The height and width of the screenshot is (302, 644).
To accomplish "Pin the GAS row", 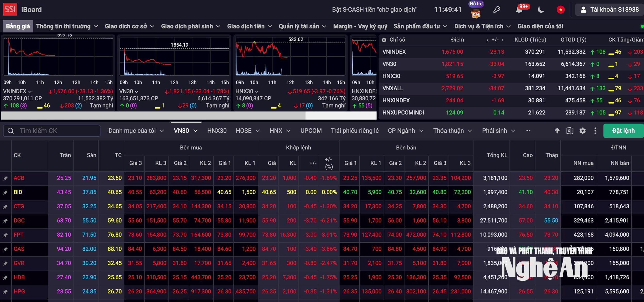I will pyautogui.click(x=5, y=249).
